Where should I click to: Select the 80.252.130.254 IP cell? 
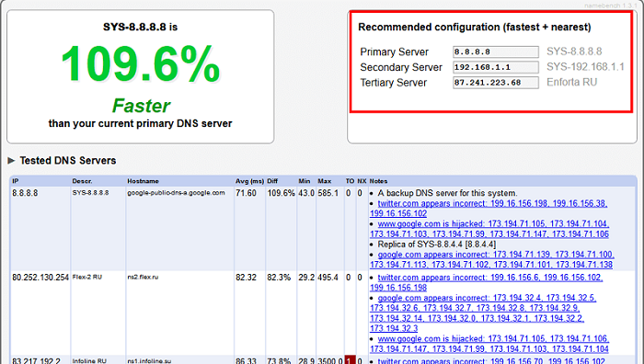coord(40,278)
